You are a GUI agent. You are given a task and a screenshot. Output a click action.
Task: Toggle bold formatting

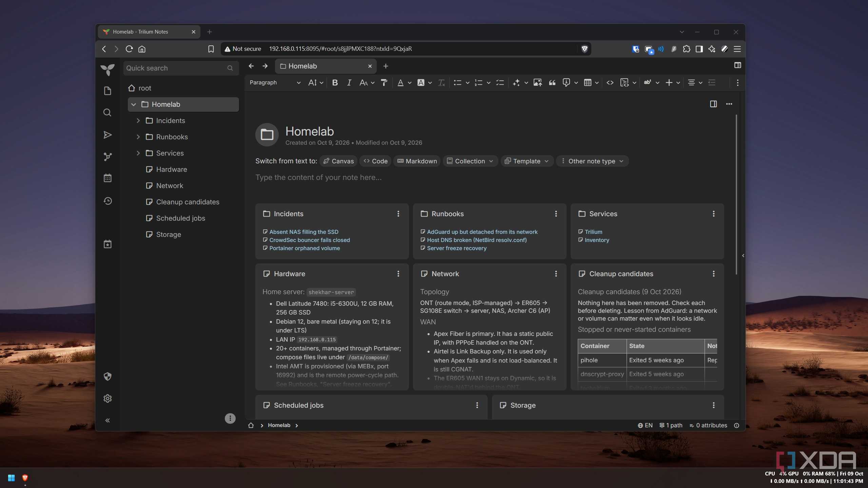335,82
